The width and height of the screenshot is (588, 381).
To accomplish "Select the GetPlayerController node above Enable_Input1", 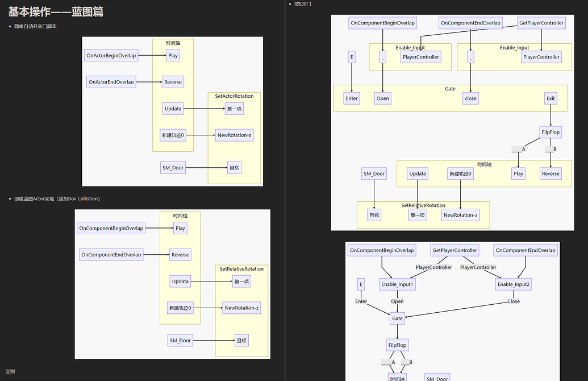I will tap(454, 250).
